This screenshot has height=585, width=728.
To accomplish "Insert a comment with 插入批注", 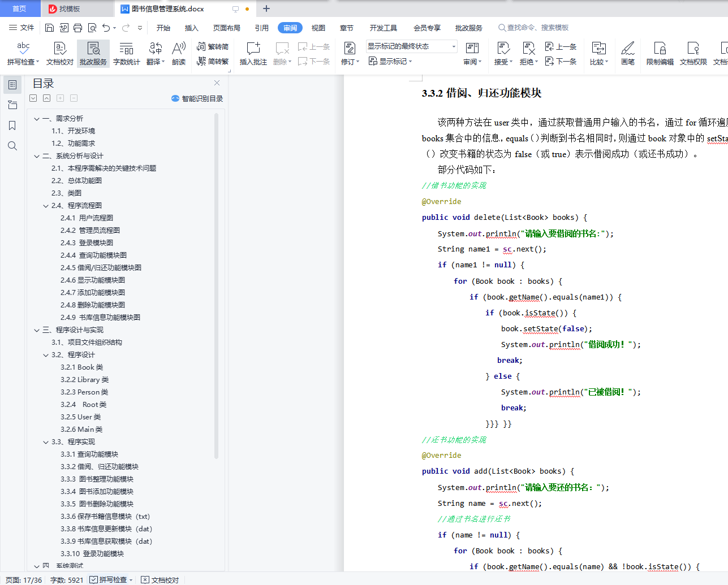I will (x=253, y=53).
